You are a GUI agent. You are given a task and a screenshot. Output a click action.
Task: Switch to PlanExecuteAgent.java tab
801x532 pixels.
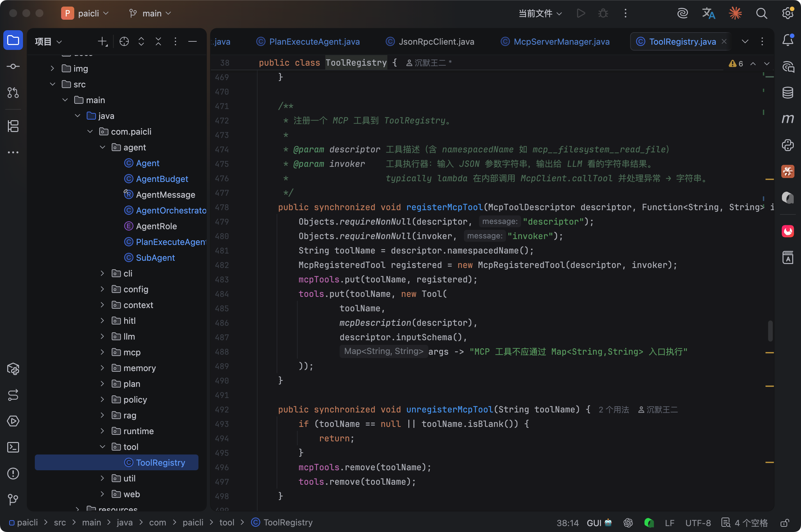click(x=308, y=41)
